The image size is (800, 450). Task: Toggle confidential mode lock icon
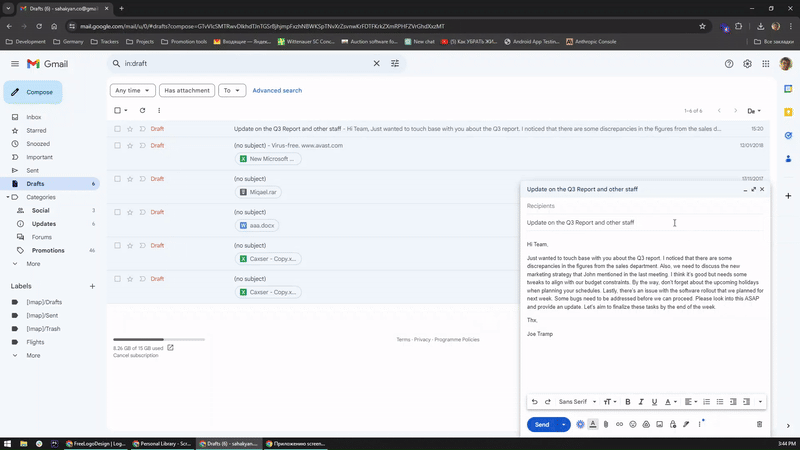[x=673, y=424]
